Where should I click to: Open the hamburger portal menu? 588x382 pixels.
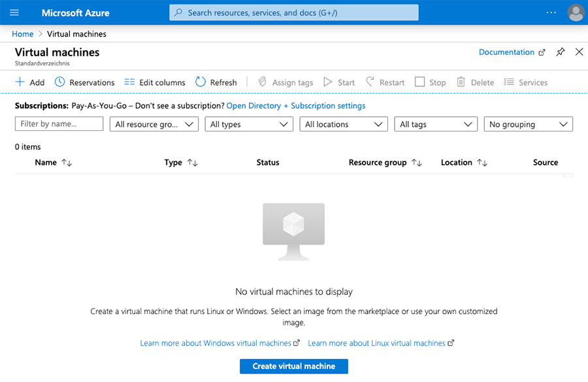coord(14,12)
